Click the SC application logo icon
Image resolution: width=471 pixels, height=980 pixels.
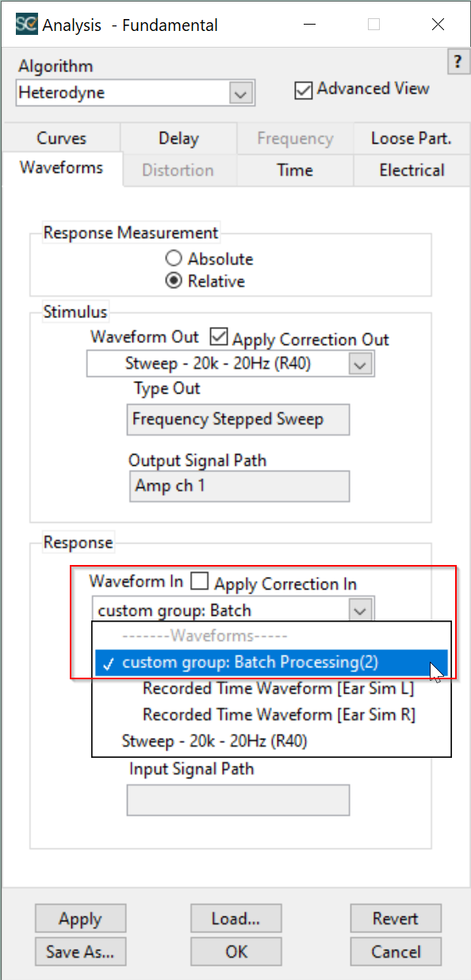(26, 24)
